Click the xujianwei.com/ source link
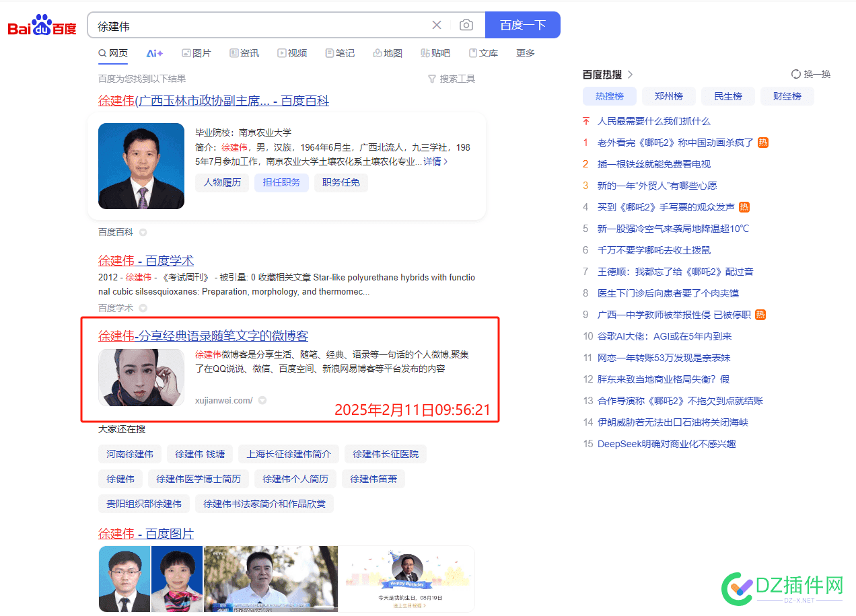Viewport: 856px width, 616px height. click(224, 400)
